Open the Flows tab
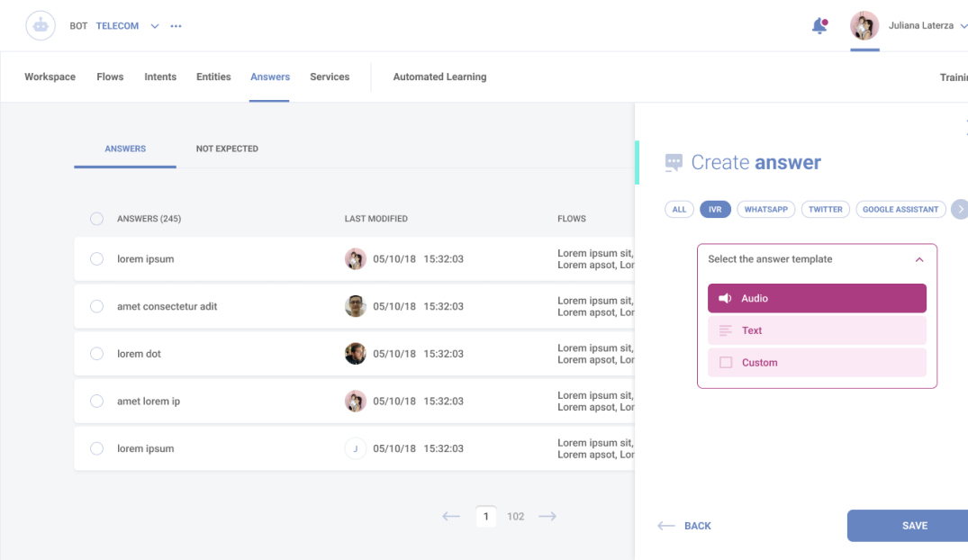 coord(110,77)
